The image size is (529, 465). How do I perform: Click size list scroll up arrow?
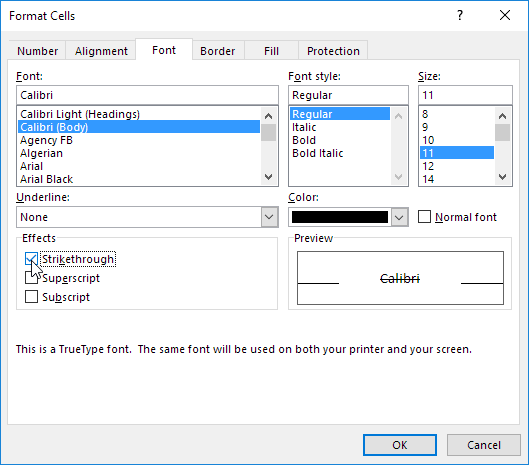[502, 116]
